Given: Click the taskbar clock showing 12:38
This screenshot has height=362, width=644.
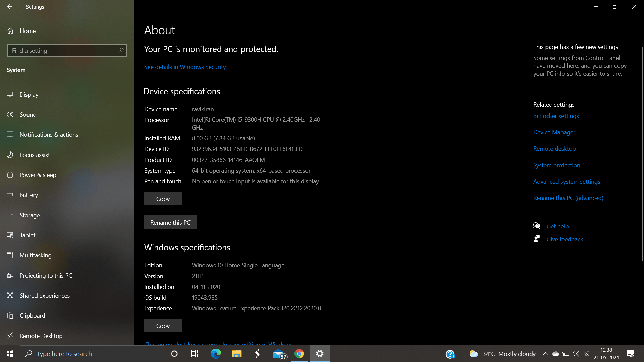Looking at the screenshot, I should (606, 354).
